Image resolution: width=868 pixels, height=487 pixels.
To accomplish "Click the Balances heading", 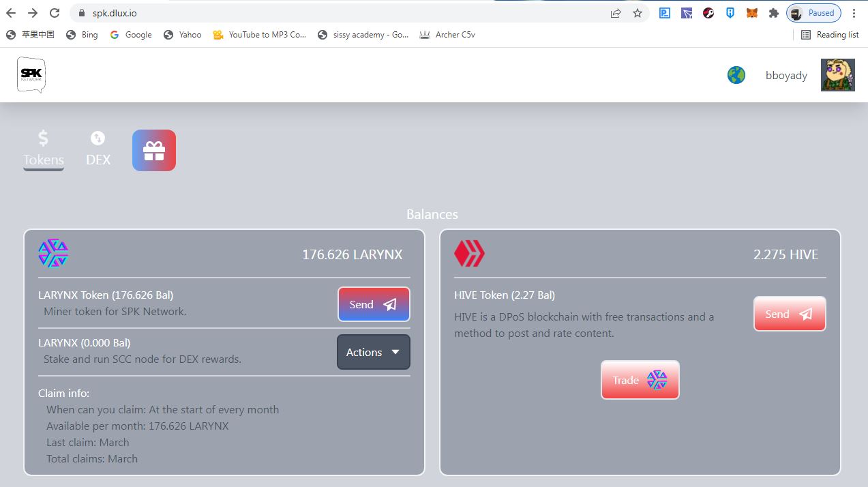I will [432, 214].
